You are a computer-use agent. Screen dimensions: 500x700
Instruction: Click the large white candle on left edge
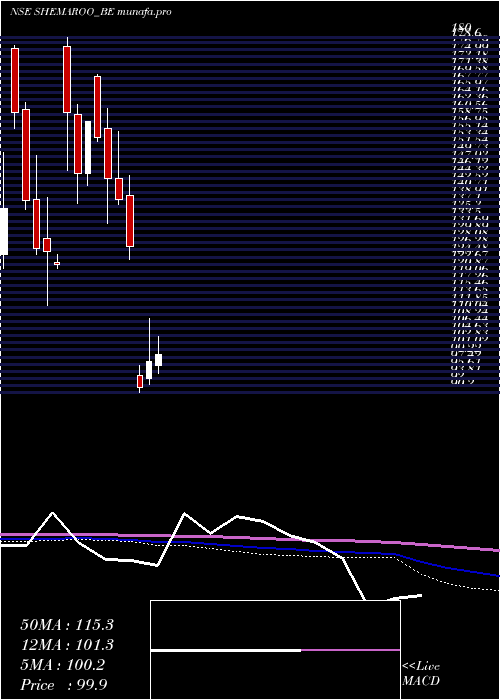pyautogui.click(x=4, y=231)
